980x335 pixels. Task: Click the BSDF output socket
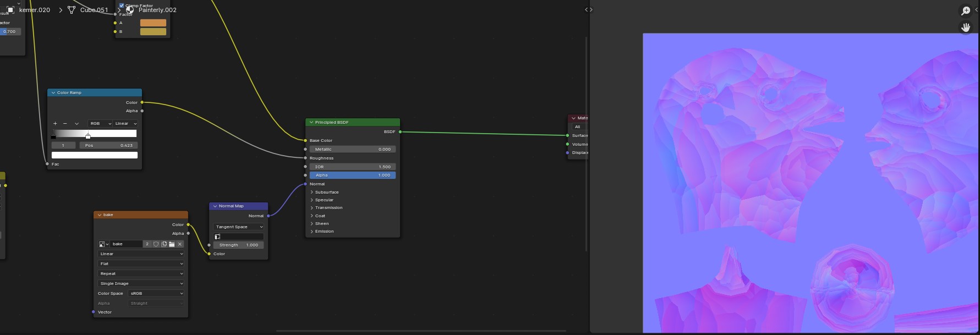coord(400,132)
